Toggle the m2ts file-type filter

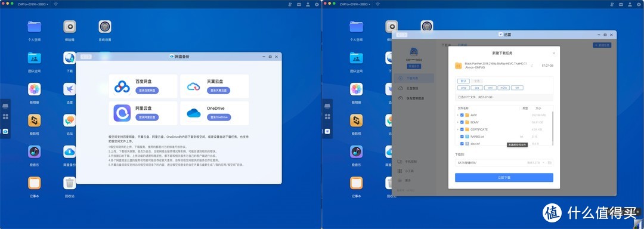click(x=503, y=88)
